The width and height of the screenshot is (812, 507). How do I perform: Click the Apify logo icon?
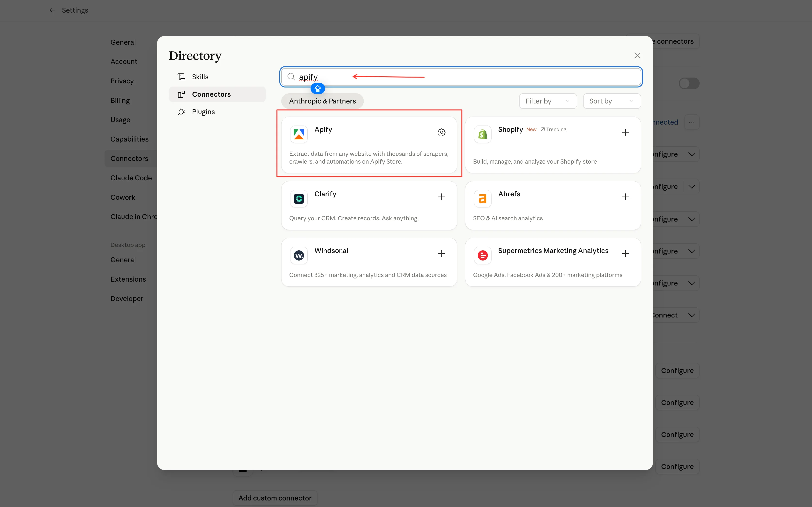pyautogui.click(x=299, y=134)
